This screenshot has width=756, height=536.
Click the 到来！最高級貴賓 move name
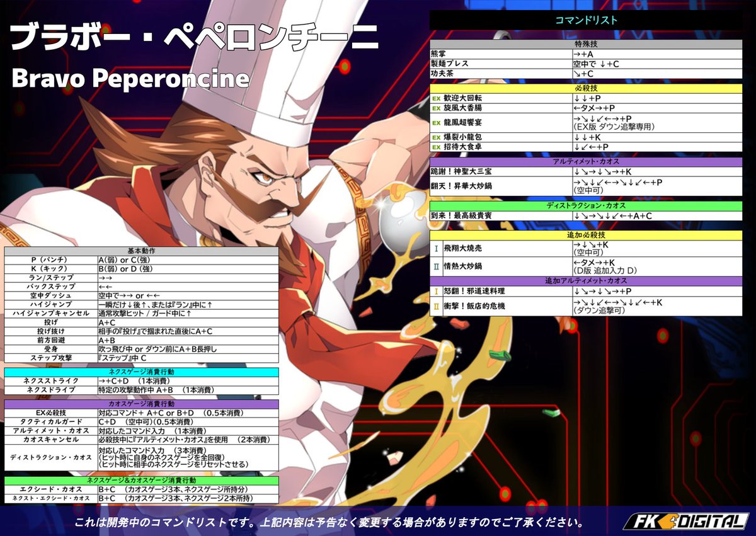pyautogui.click(x=462, y=215)
